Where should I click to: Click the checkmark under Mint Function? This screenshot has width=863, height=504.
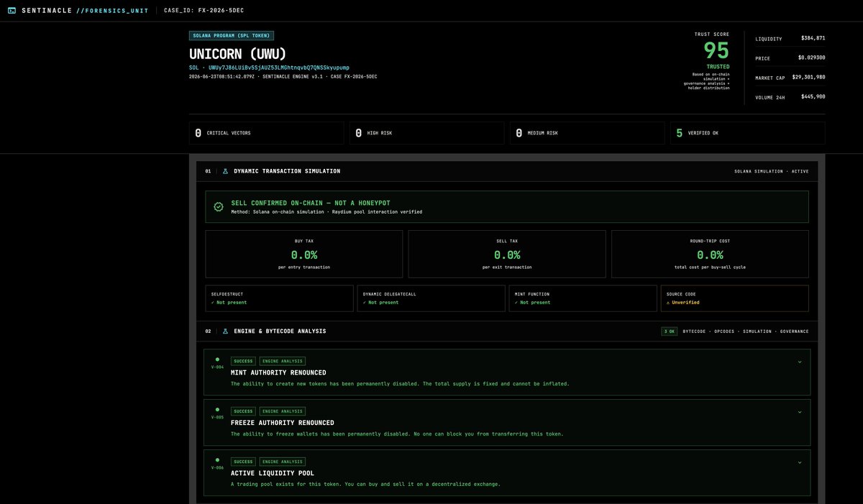click(x=516, y=303)
